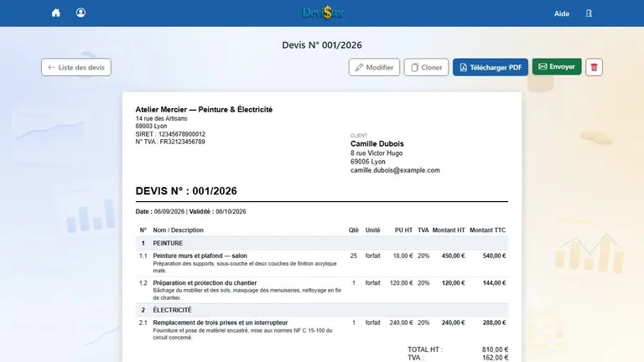The height and width of the screenshot is (362, 644).
Task: Click the date 06/09/2026
Action: pyautogui.click(x=169, y=212)
